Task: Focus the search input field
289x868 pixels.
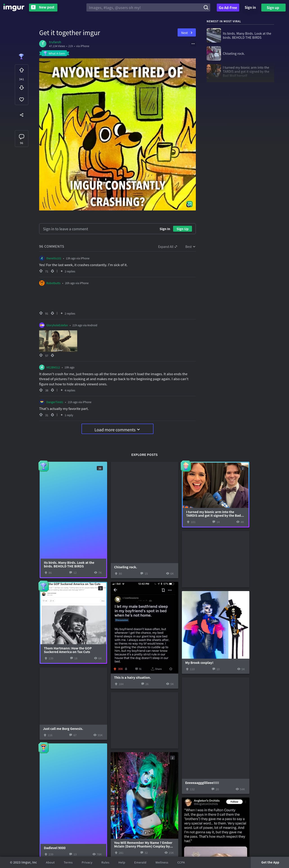Action: [145, 7]
